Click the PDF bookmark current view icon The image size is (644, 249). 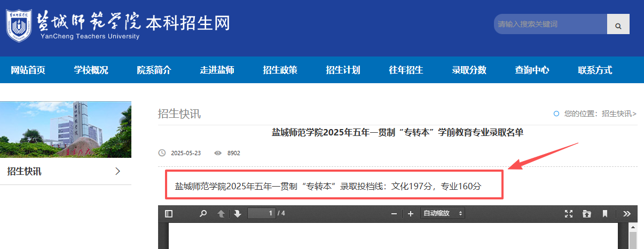(605, 214)
